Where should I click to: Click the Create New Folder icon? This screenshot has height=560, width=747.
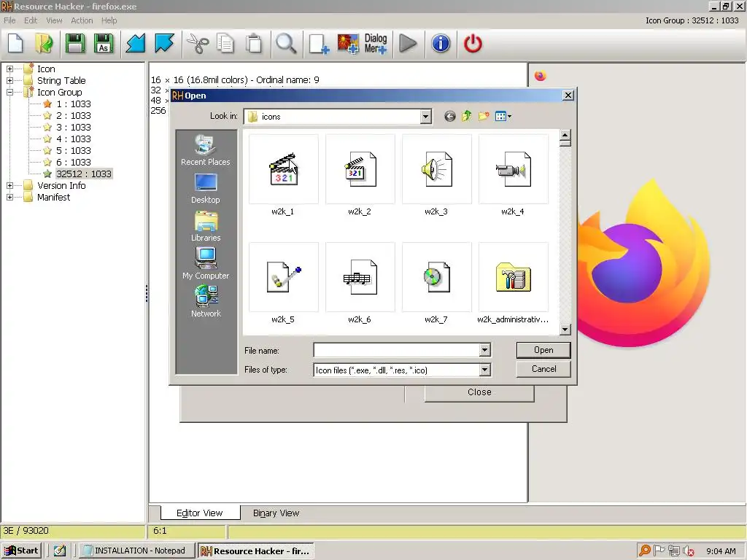484,116
